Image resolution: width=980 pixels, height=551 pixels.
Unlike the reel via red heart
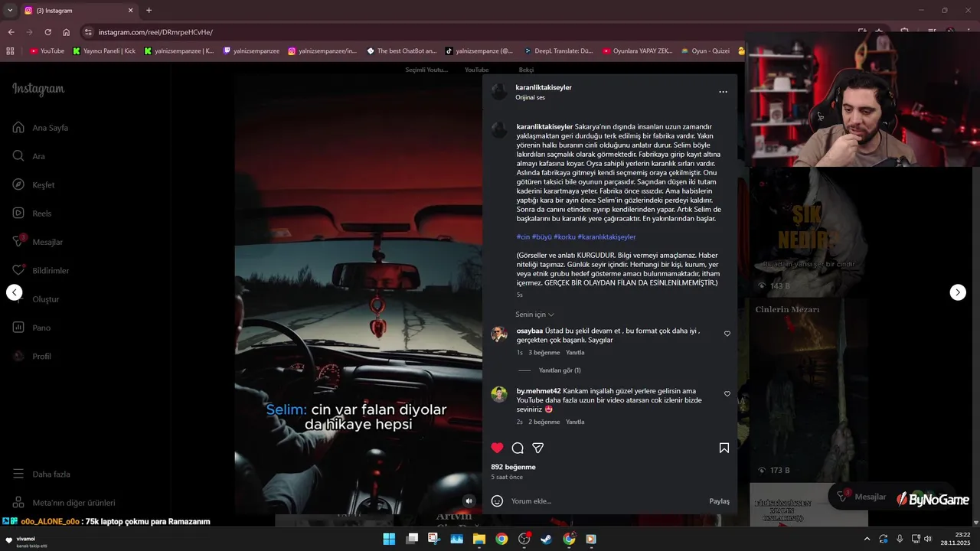pyautogui.click(x=497, y=448)
